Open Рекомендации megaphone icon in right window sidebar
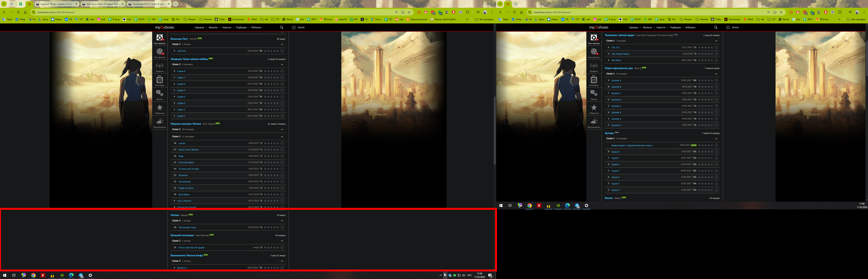Viewport: 868px width, 279px height. (594, 122)
